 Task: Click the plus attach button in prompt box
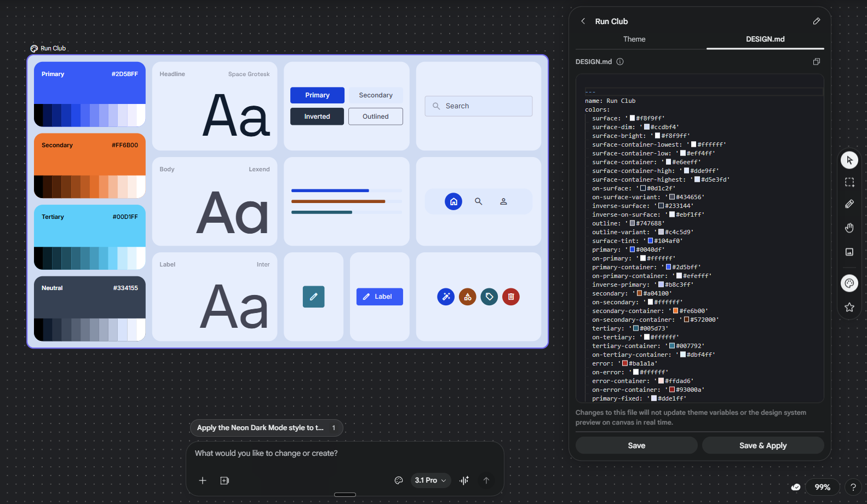(203, 480)
